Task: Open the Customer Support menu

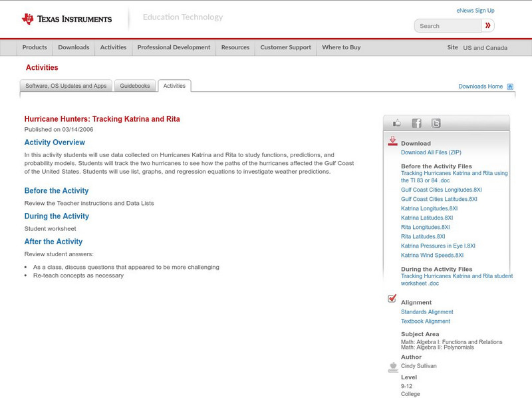Action: [286, 47]
